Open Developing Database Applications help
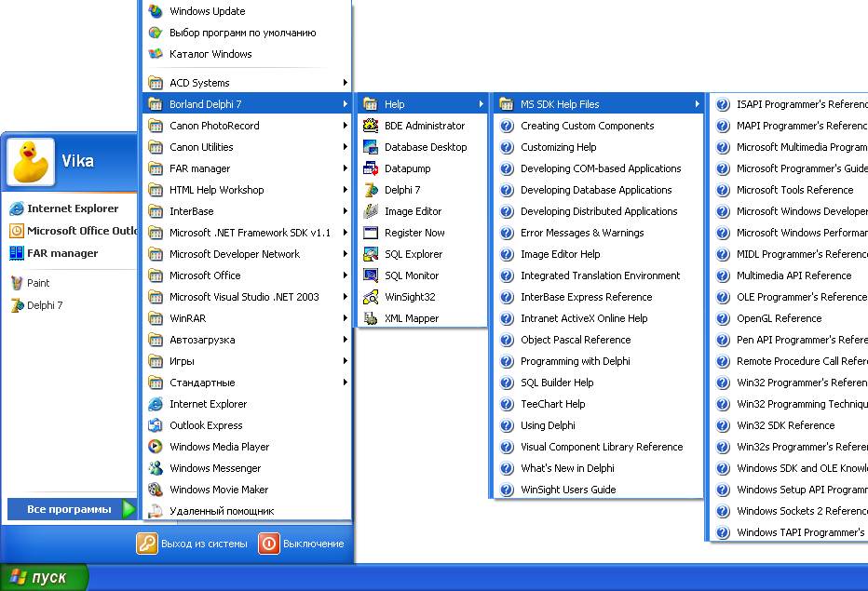Viewport: 868px width, 591px height. pos(599,190)
